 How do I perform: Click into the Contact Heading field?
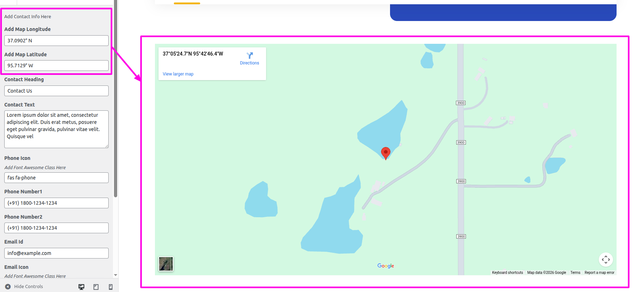[56, 91]
